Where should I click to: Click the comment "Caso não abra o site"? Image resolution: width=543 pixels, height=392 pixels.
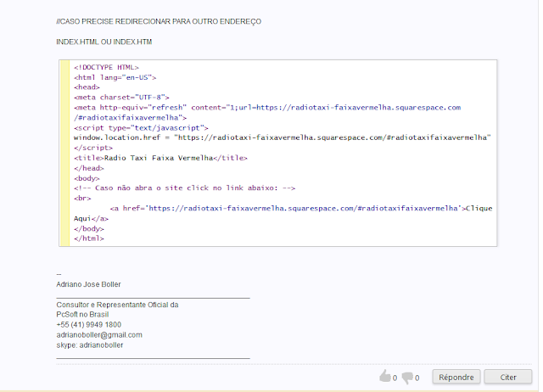click(184, 188)
